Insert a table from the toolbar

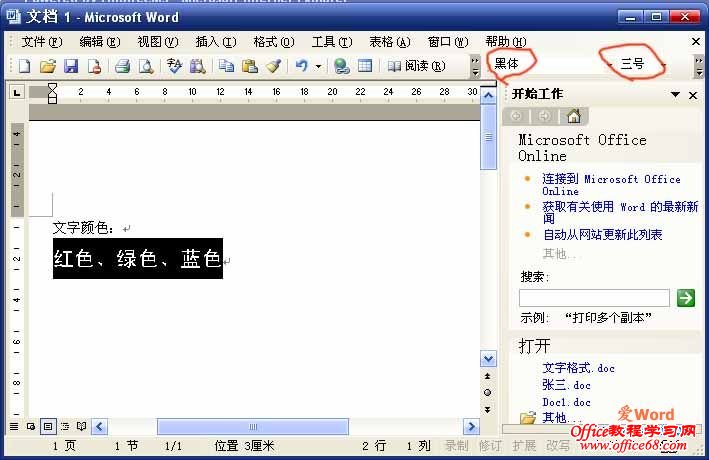(x=365, y=66)
